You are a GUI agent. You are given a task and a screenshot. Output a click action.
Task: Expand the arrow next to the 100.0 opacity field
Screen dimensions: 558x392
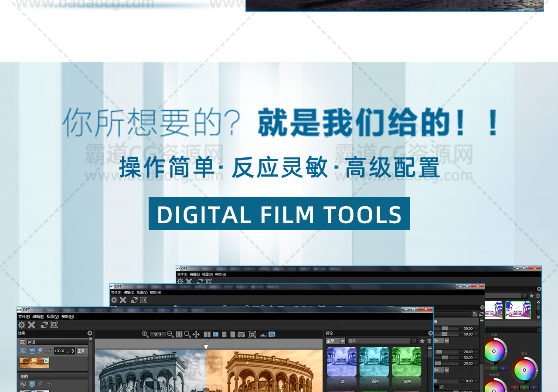tap(73, 351)
